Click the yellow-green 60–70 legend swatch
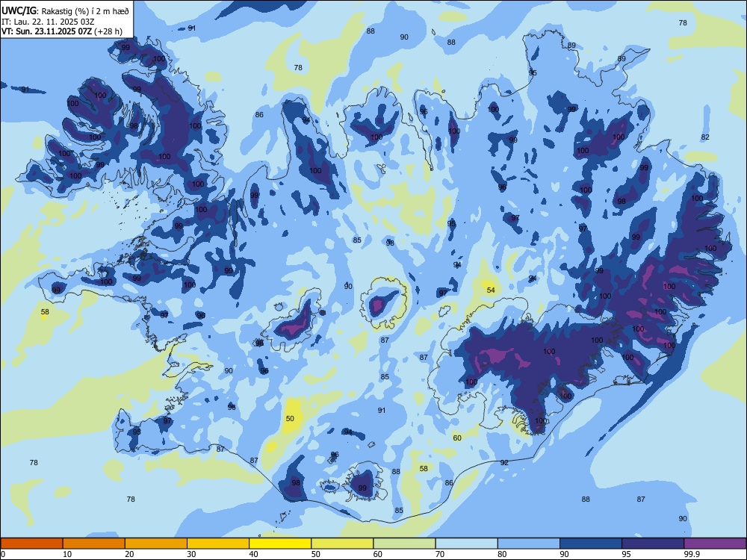The width and height of the screenshot is (747, 560). coord(404,544)
